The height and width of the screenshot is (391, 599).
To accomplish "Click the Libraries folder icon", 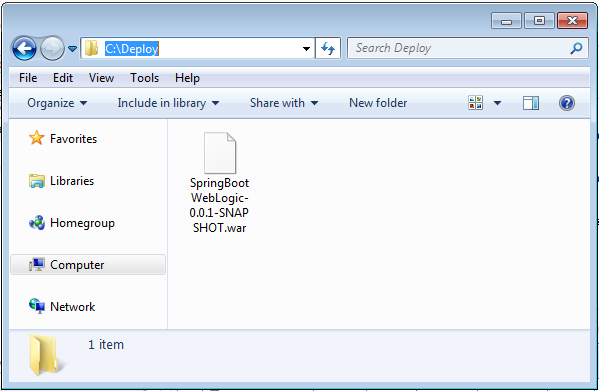I will point(37,181).
